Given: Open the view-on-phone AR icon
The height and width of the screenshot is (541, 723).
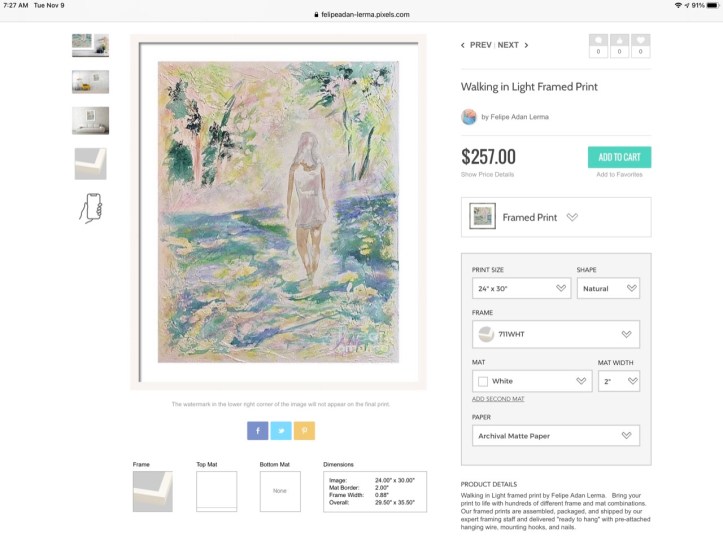Looking at the screenshot, I should (90, 208).
